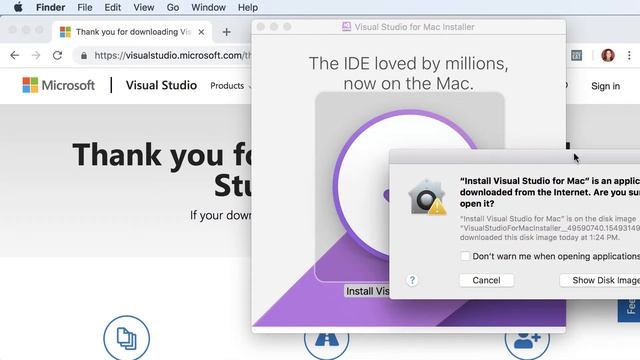
Task: Click 'The IDE loved by millions' heading
Action: click(409, 73)
